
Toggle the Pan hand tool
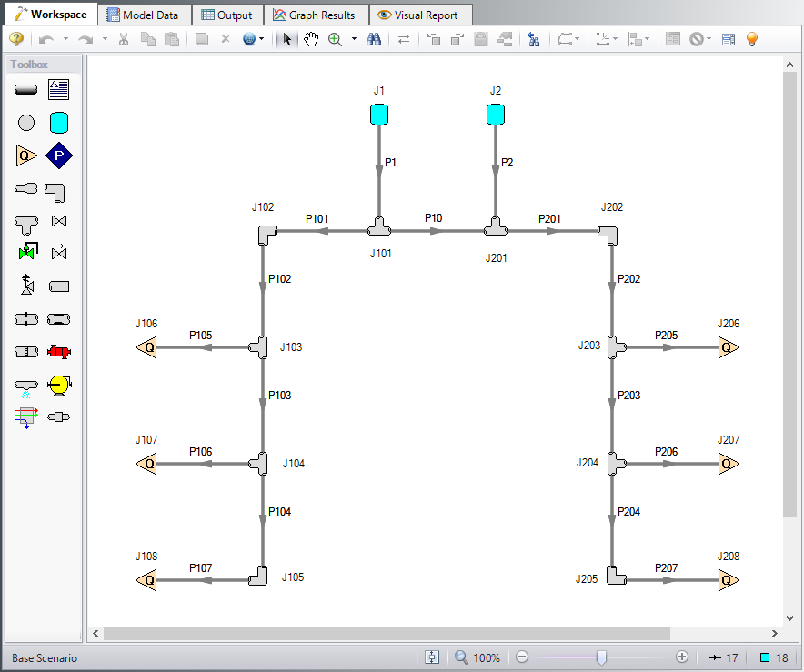point(310,39)
